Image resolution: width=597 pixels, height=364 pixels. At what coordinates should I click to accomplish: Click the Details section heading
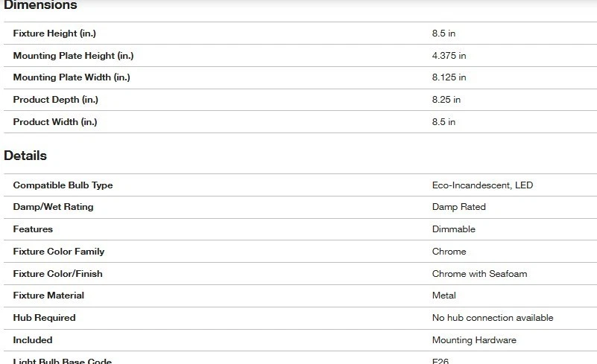(x=25, y=156)
